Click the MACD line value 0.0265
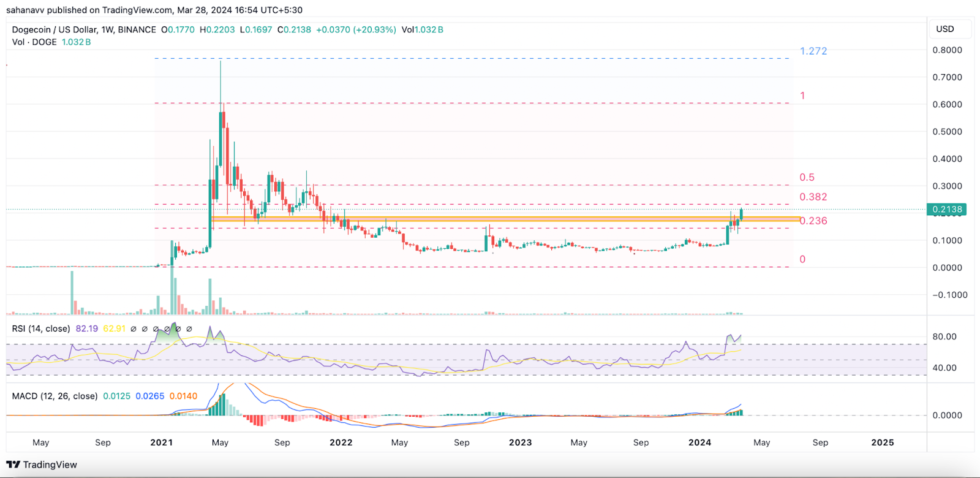 coord(150,396)
